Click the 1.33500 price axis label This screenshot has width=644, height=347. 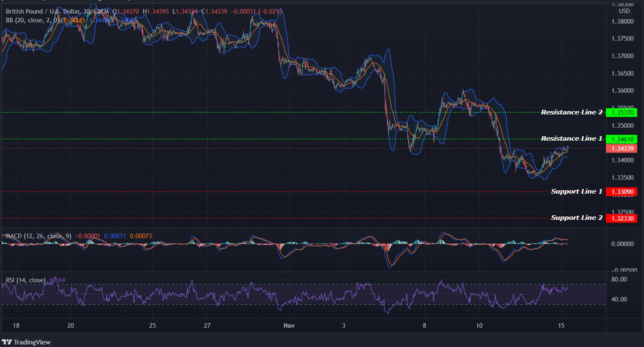tap(622, 178)
